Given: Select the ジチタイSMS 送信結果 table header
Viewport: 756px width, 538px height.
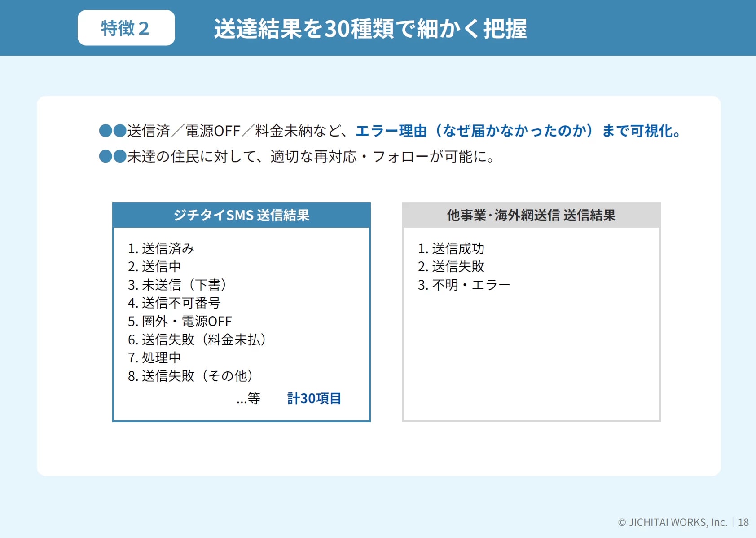Looking at the screenshot, I should 241,215.
